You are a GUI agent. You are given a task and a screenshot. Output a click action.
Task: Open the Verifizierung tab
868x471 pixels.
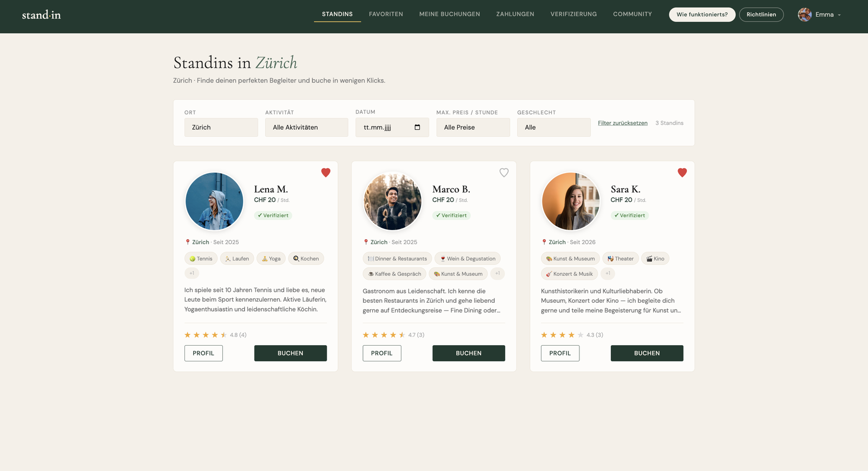(x=573, y=14)
